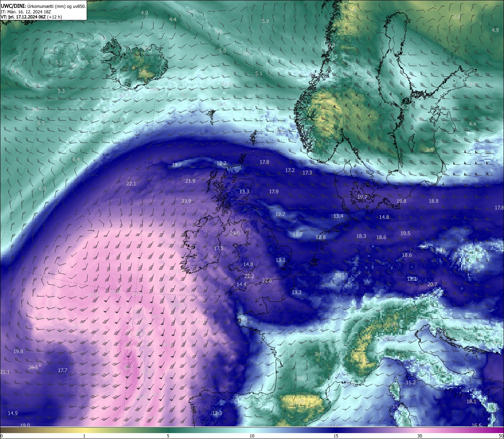Screen dimensions: 504x439
Task: Click the 13.1 value label over England
Action: click(280, 260)
